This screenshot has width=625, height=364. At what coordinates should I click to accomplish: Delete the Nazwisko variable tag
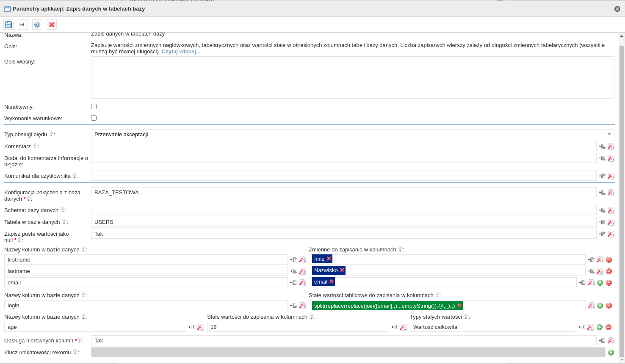[342, 270]
